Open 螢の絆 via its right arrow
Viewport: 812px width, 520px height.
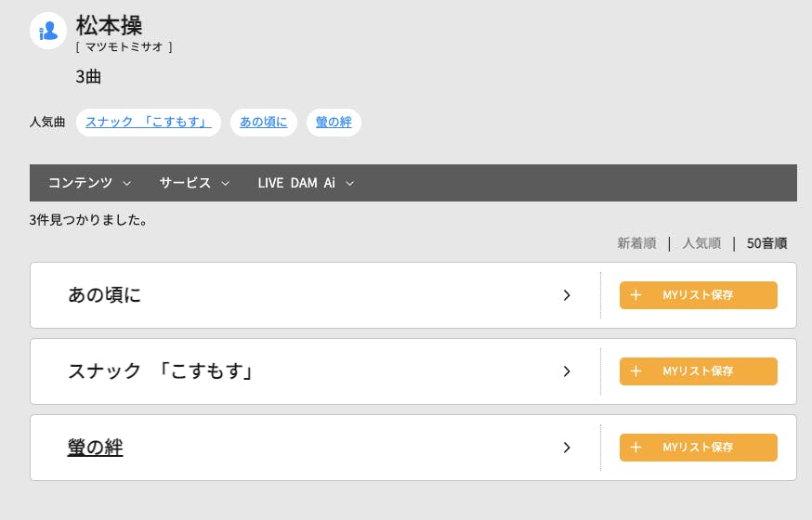[567, 448]
